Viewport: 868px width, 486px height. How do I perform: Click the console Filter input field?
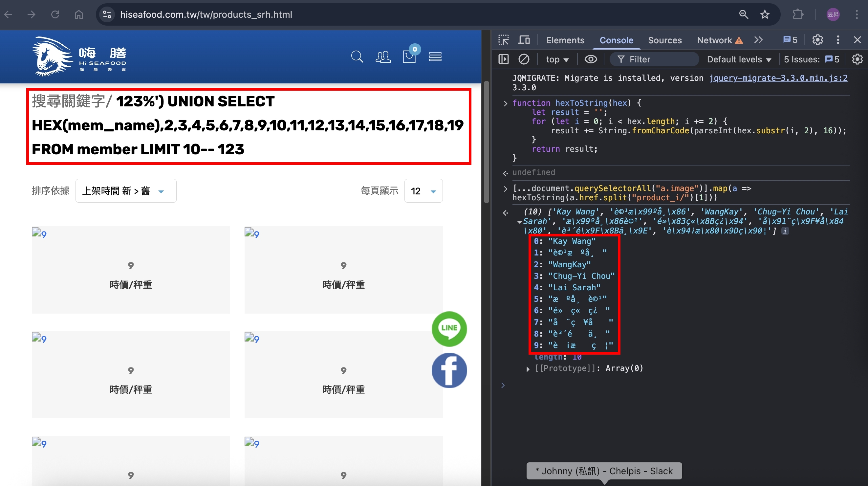(654, 59)
